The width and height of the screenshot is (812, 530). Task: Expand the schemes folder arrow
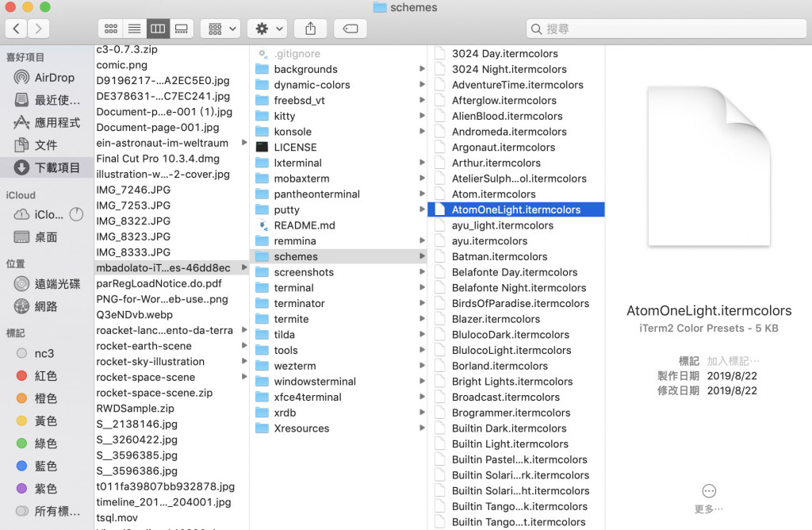[422, 256]
